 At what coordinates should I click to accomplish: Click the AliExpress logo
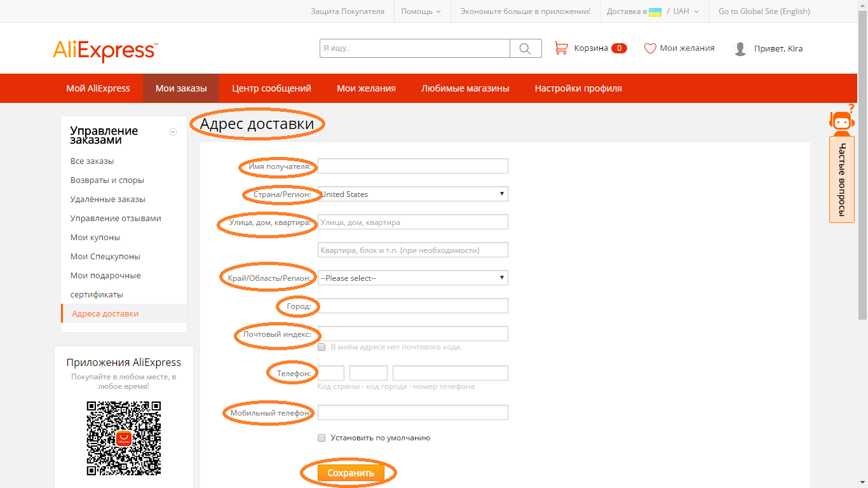point(105,51)
